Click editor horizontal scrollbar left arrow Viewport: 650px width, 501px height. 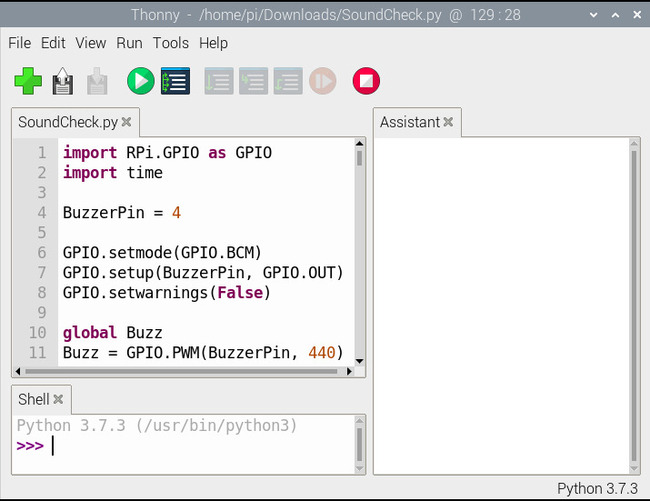coord(18,371)
